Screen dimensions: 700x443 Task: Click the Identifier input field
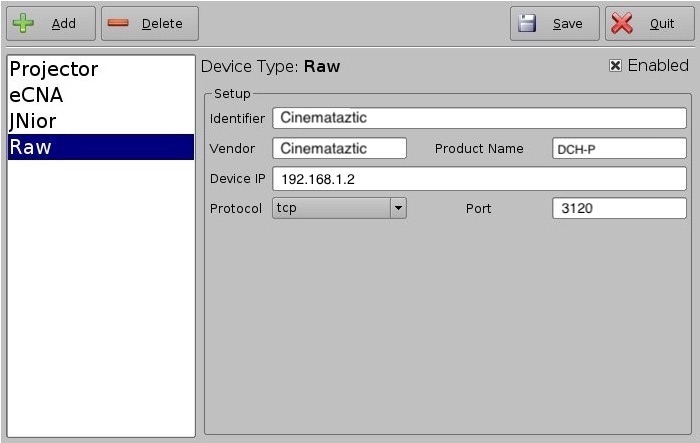tap(479, 118)
